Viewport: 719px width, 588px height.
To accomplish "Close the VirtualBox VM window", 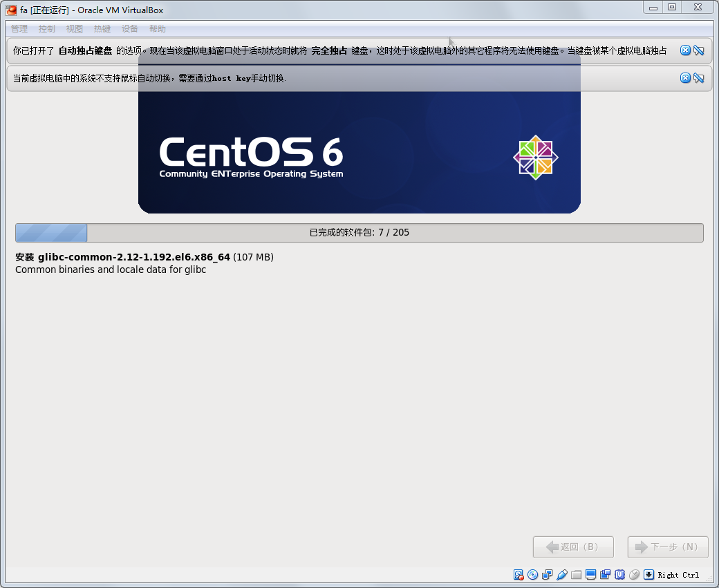I will [x=698, y=8].
